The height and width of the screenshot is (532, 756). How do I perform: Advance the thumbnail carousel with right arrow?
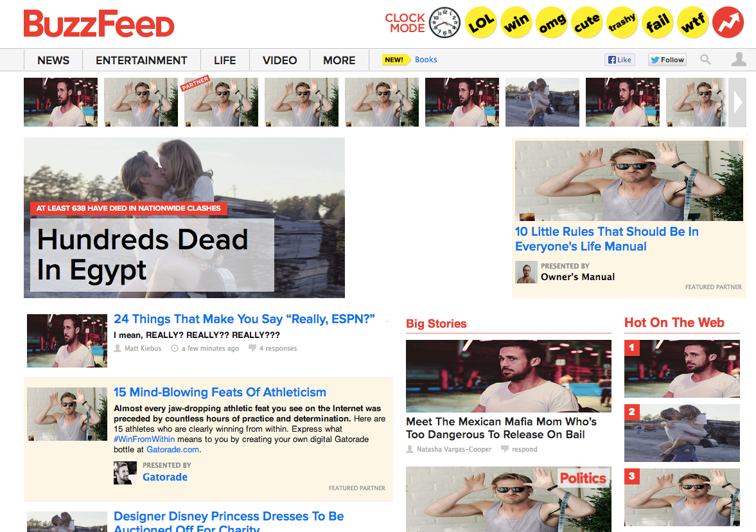pos(737,102)
